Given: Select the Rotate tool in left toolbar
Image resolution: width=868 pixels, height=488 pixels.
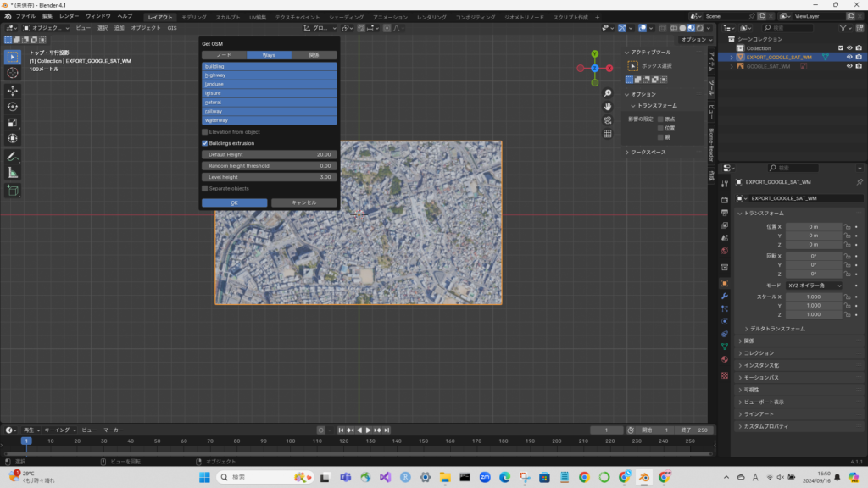Looking at the screenshot, I should point(13,107).
